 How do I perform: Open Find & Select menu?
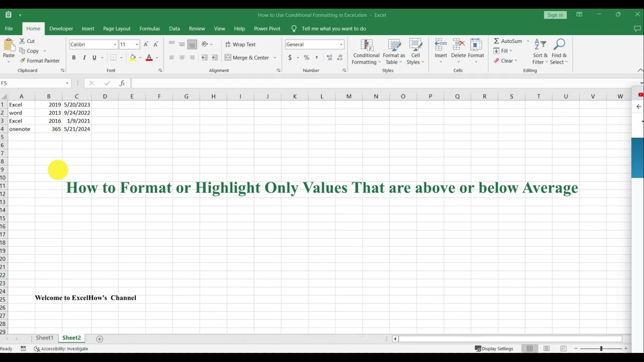[x=559, y=52]
